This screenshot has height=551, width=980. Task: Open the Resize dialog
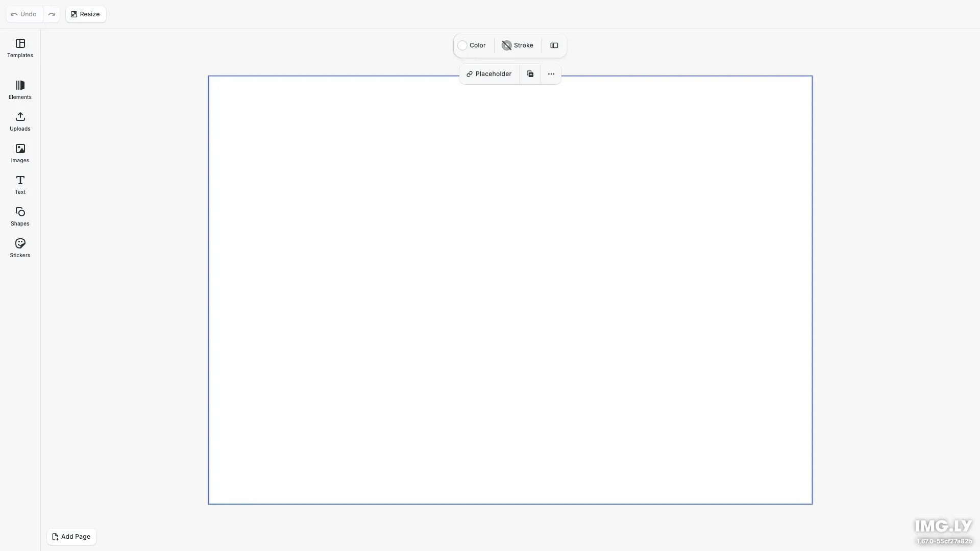coord(85,14)
